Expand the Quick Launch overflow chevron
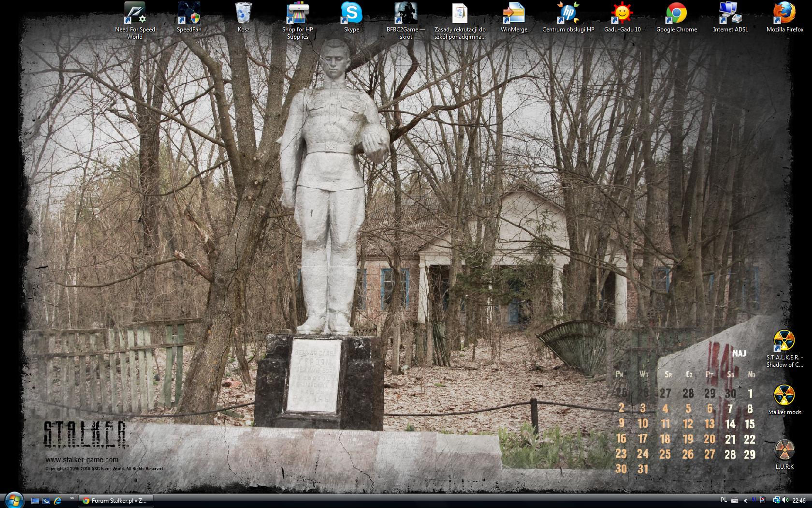The width and height of the screenshot is (812, 508). [x=72, y=498]
